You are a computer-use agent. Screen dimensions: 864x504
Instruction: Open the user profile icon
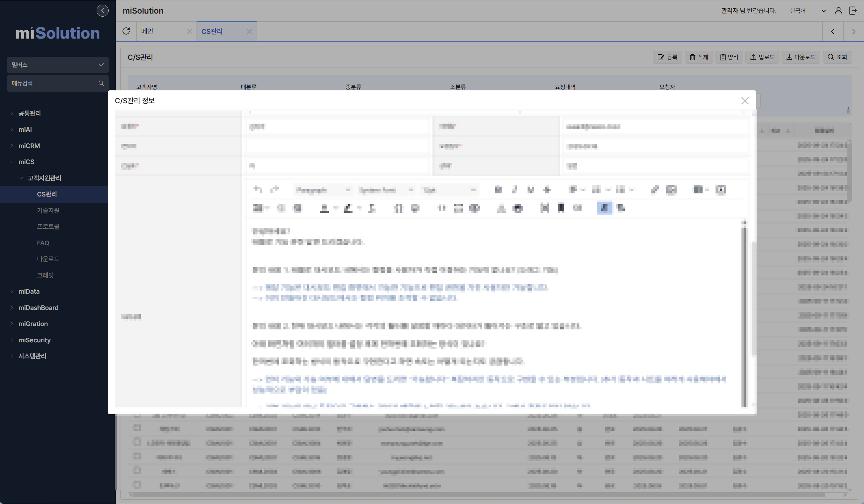click(x=838, y=10)
